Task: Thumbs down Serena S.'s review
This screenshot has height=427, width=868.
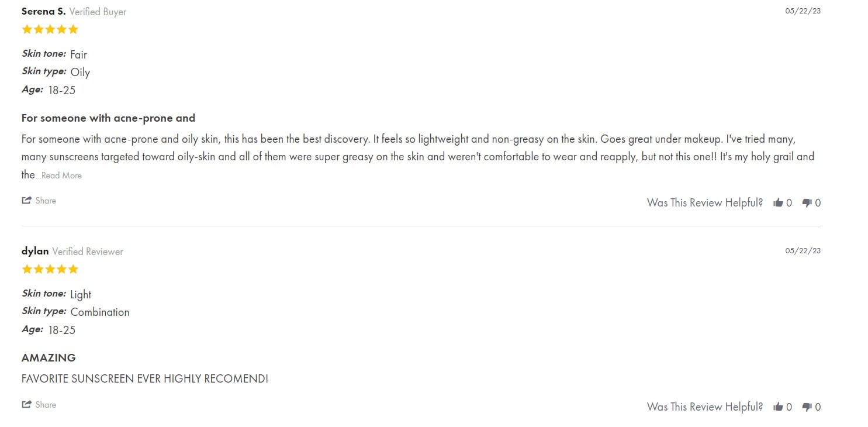Action: pyautogui.click(x=807, y=203)
